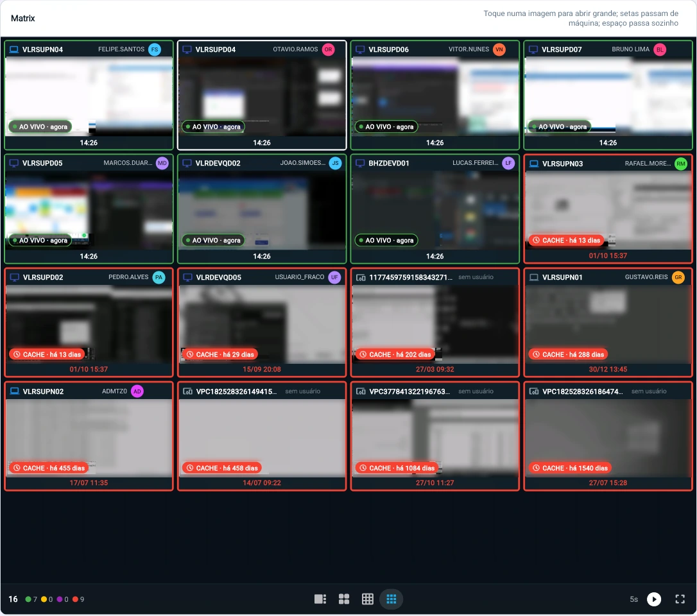Click the device icon beside VPC377841322196763
The width and height of the screenshot is (697, 616).
pos(361,391)
